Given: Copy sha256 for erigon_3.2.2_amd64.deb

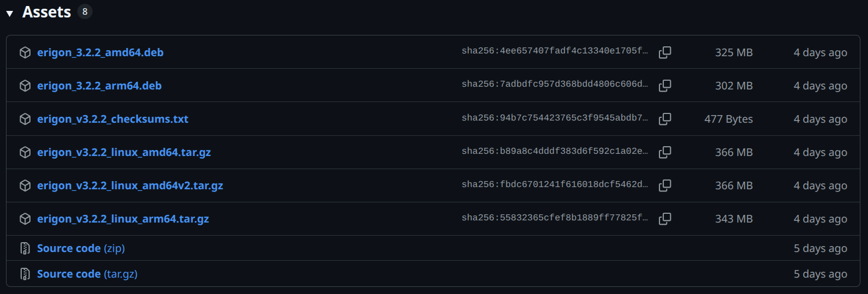Looking at the screenshot, I should [665, 52].
